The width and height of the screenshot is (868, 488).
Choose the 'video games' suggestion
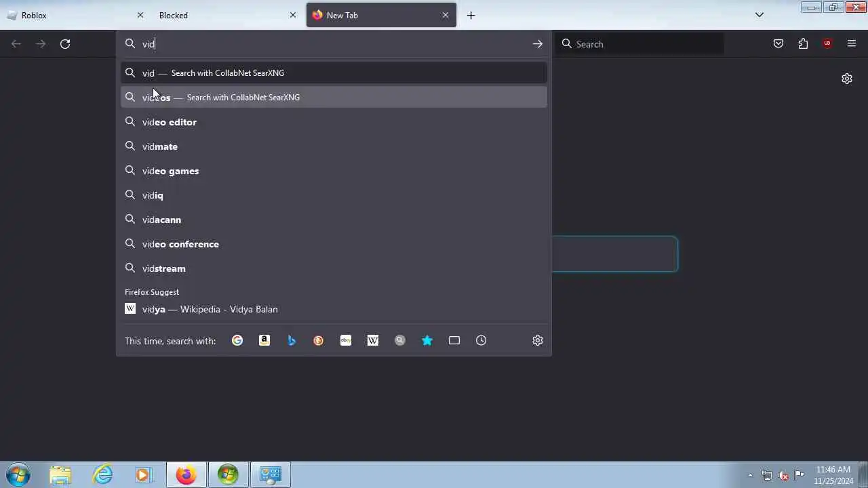pos(334,171)
